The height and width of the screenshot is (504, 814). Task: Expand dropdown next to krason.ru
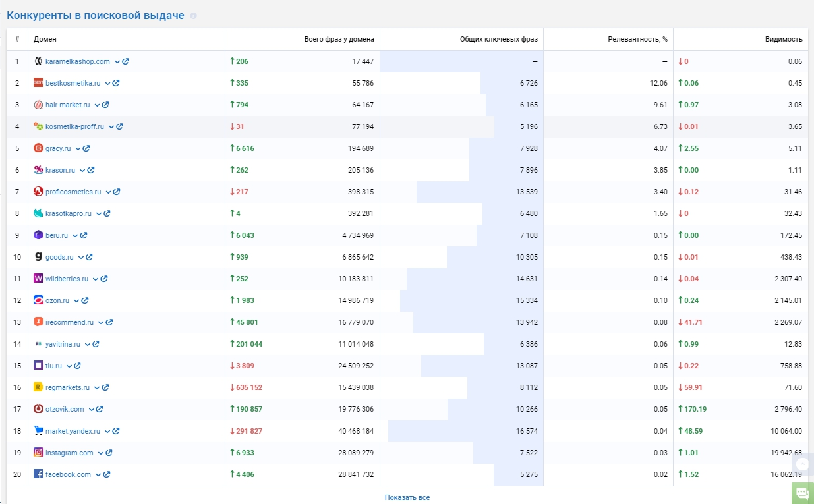point(82,170)
